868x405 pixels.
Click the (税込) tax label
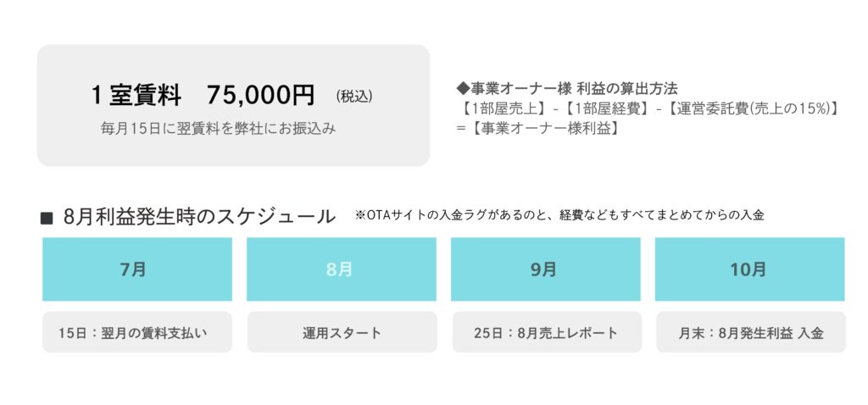pos(353,96)
